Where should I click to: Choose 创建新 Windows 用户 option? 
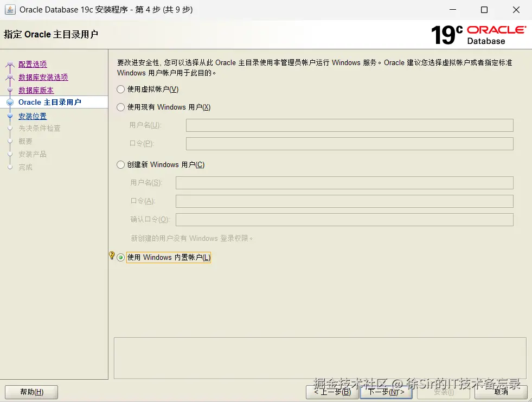click(x=120, y=164)
